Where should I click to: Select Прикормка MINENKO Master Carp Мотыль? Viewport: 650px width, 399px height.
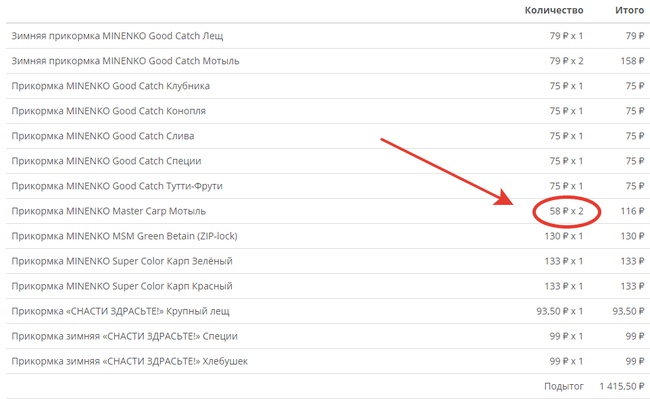(x=109, y=211)
